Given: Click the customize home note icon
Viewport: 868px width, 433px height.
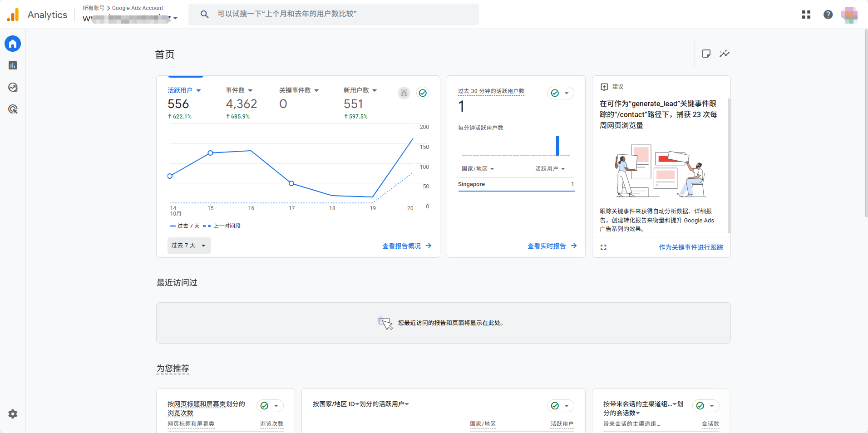Looking at the screenshot, I should [706, 54].
